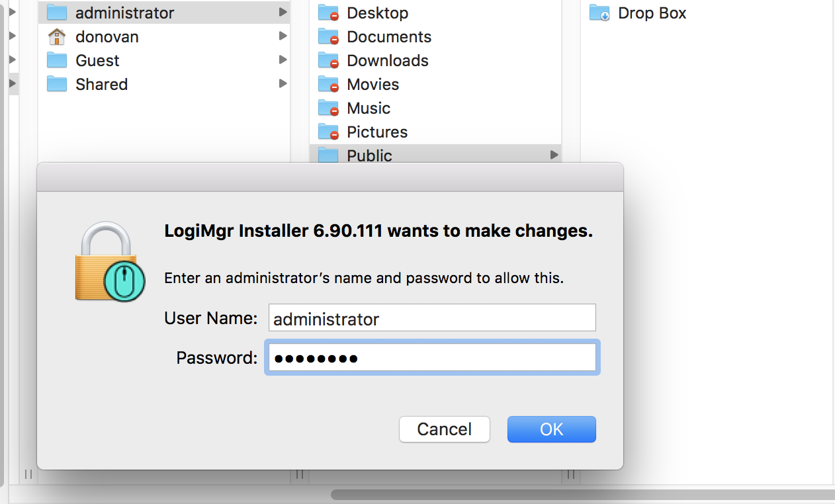The width and height of the screenshot is (835, 504).
Task: Expand the administrator folder arrow
Action: 283,12
